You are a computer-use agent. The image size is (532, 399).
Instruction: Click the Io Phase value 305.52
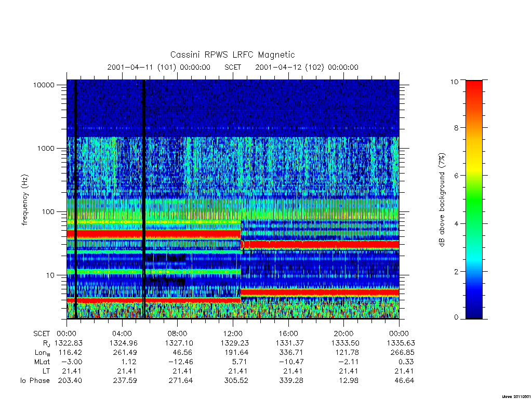(236, 381)
